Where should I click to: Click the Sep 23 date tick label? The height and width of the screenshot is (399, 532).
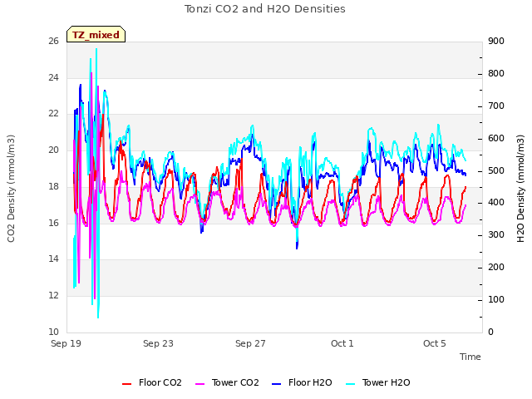click(x=158, y=343)
